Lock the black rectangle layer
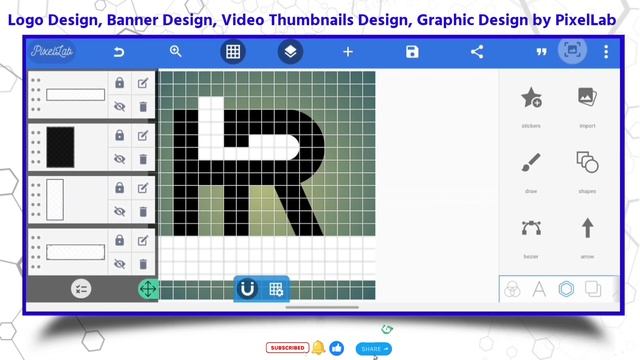This screenshot has width=640, height=360. point(119,135)
